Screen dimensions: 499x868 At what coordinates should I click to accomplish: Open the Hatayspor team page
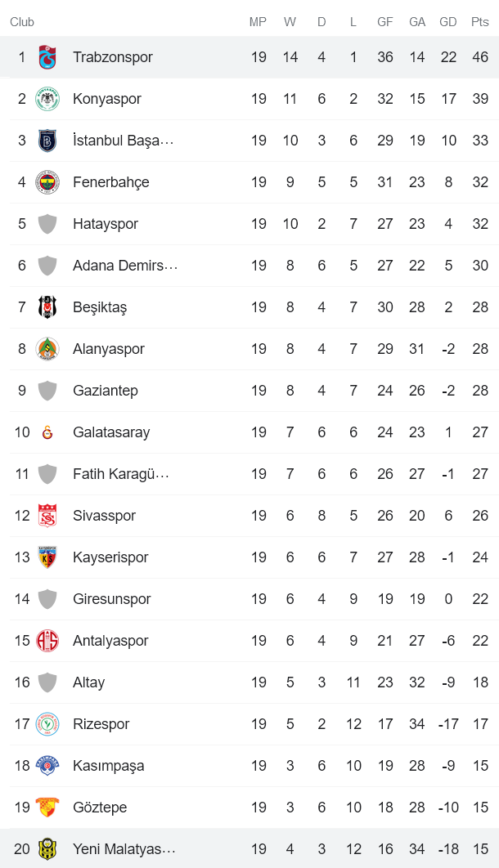pos(108,224)
